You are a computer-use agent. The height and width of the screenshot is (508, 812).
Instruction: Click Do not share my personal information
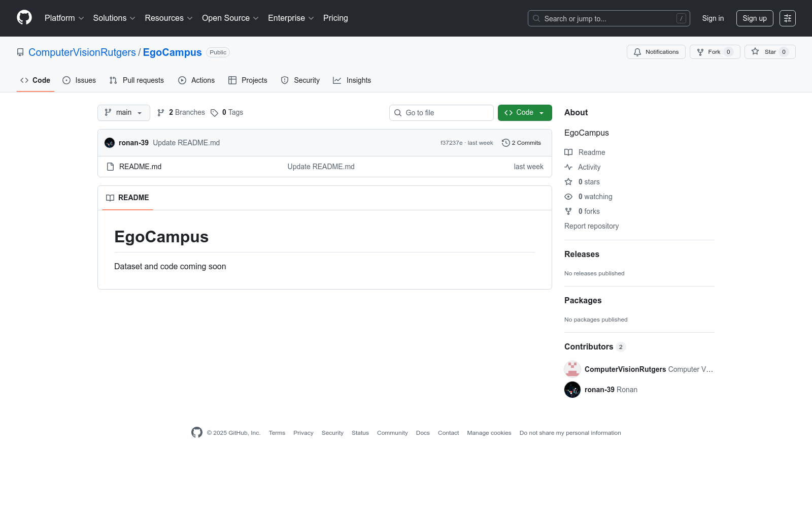click(x=570, y=433)
